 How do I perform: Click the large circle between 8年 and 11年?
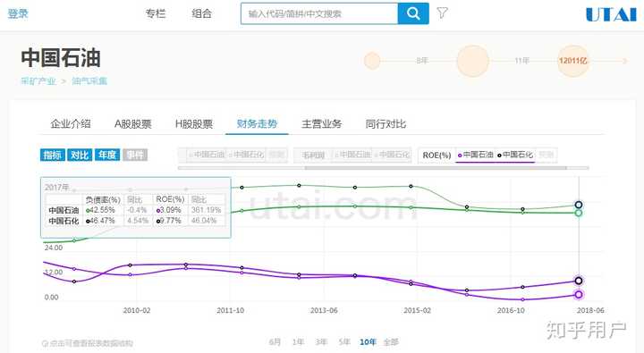tap(473, 61)
